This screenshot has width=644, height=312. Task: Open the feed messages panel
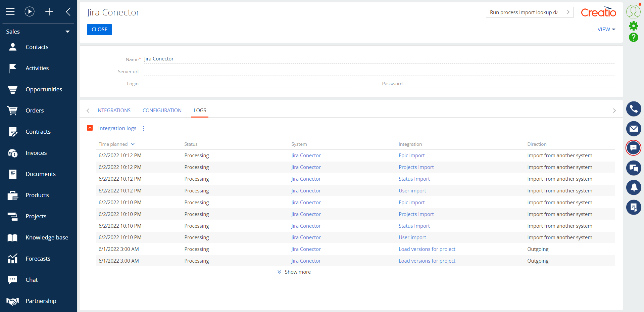634,168
